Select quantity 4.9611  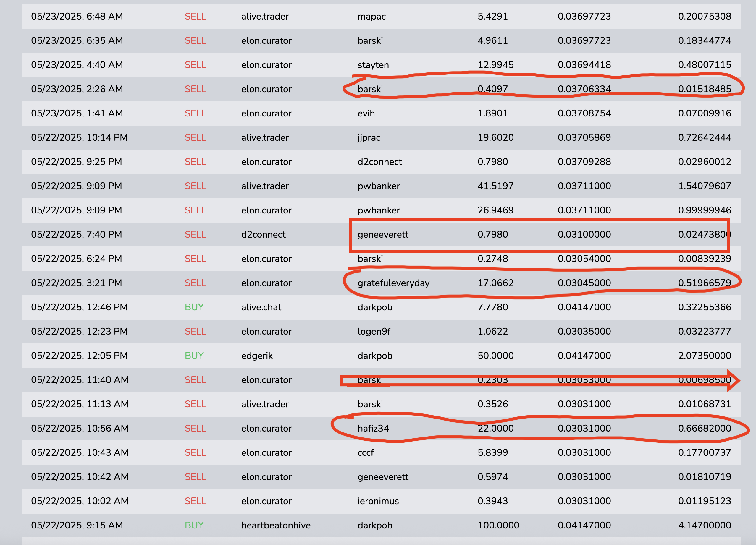coord(492,41)
